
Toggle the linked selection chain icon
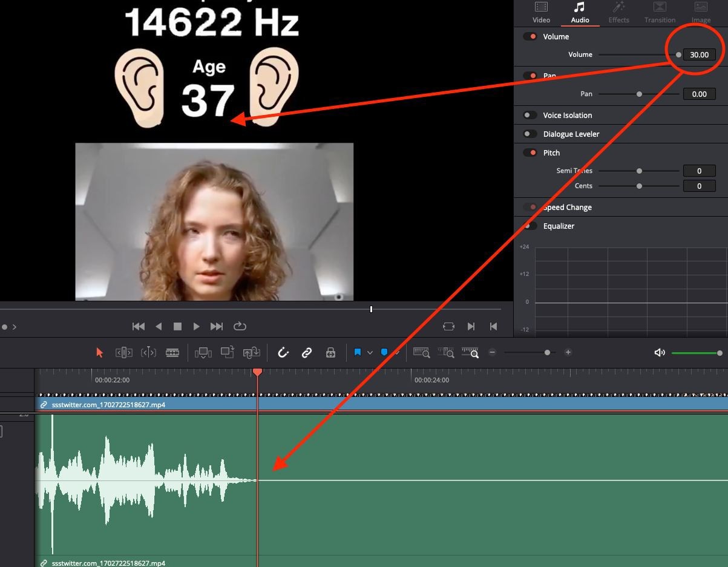(x=307, y=352)
